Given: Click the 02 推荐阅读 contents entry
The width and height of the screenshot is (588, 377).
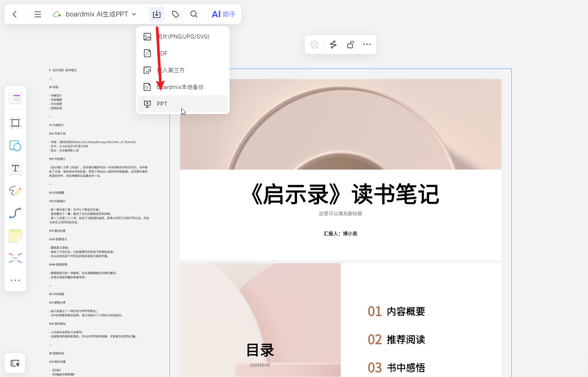Looking at the screenshot, I should coord(396,340).
